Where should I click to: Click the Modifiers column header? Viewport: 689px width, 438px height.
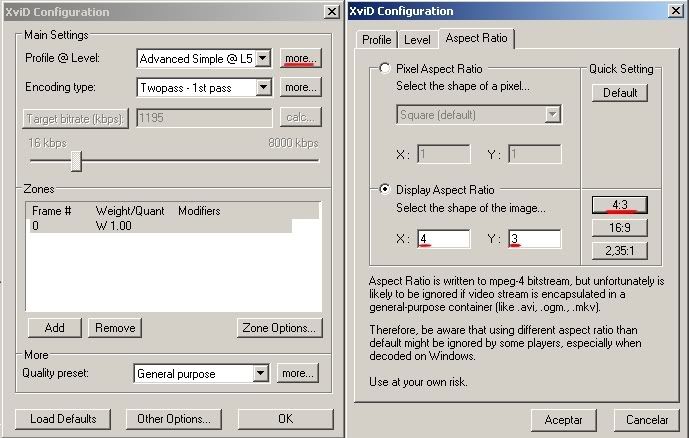(199, 211)
